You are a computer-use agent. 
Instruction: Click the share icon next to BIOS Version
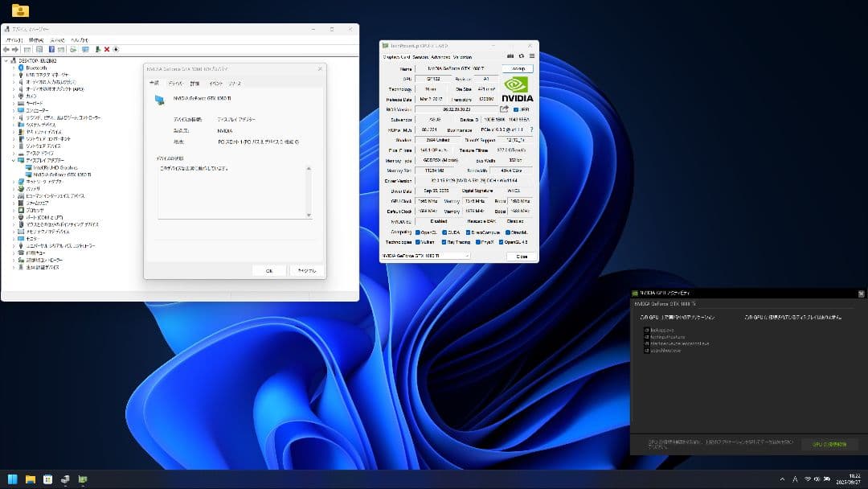(504, 109)
